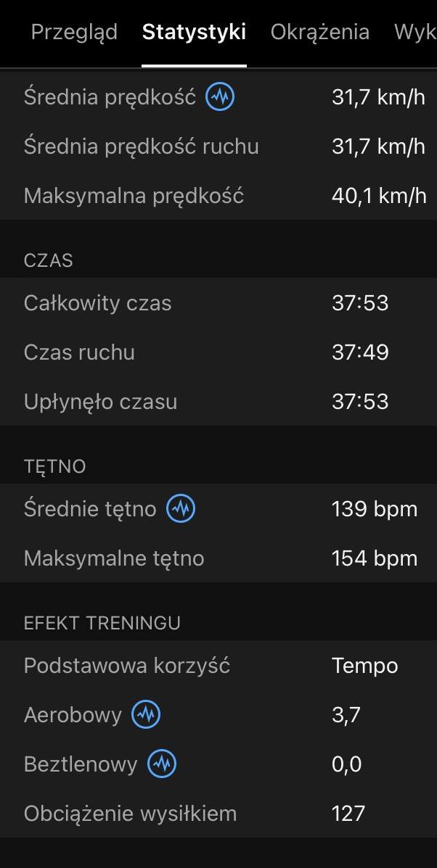This screenshot has height=868, width=437.
Task: Open the info icon next to Średnie tętno
Action: 181,509
